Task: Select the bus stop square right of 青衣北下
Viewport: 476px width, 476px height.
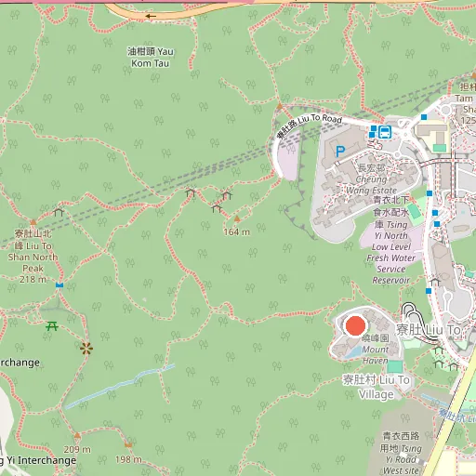Action: [x=430, y=193]
